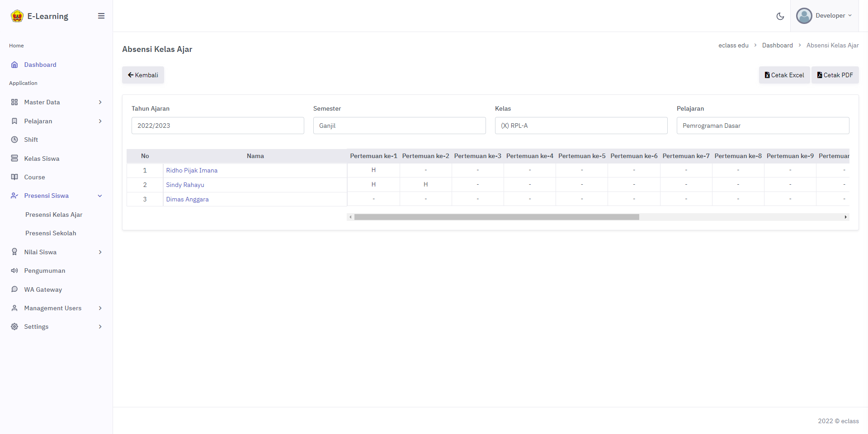The width and height of the screenshot is (868, 434).
Task: Click the E-Learning logo icon
Action: [x=17, y=16]
